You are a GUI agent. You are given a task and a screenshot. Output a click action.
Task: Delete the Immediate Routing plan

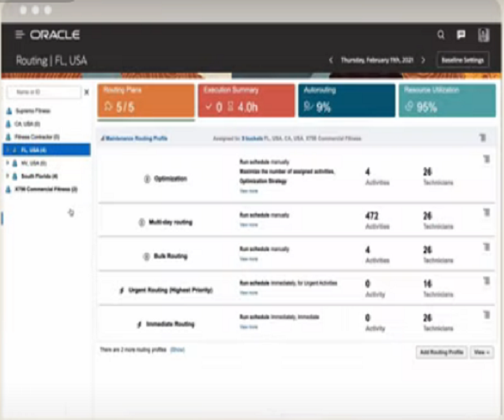[x=486, y=315]
